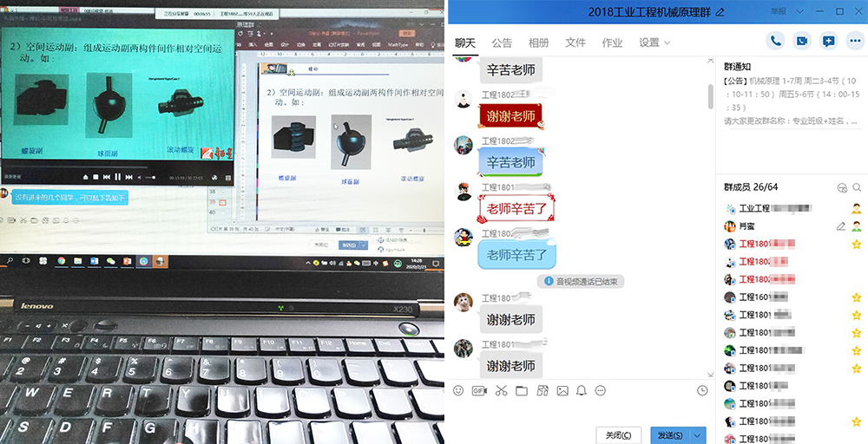The height and width of the screenshot is (444, 868).
Task: Open the three-dots more menu in header
Action: point(855,41)
